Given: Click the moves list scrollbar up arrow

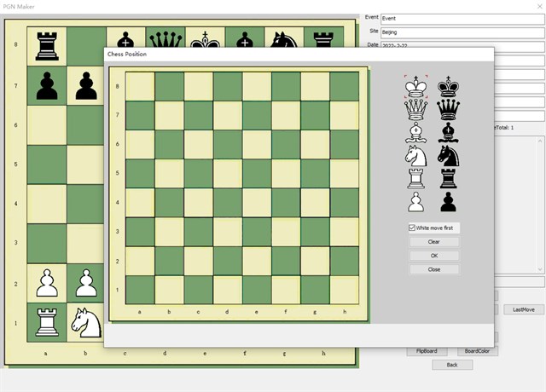Looking at the screenshot, I should 540,141.
